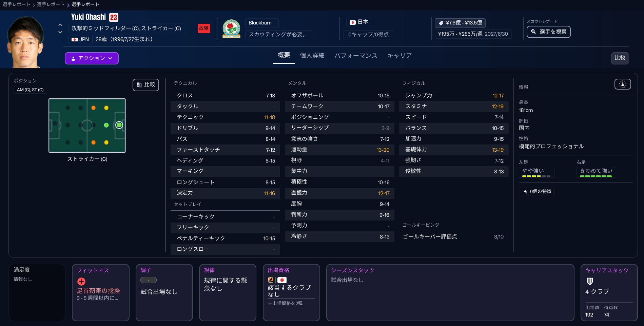Open the アクション dropdown menu
The height and width of the screenshot is (326, 644).
tap(92, 58)
